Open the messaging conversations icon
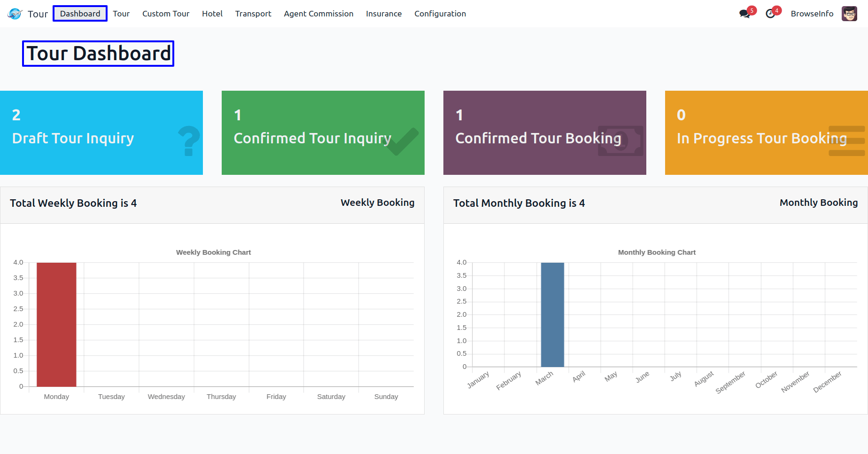868x454 pixels. [745, 14]
